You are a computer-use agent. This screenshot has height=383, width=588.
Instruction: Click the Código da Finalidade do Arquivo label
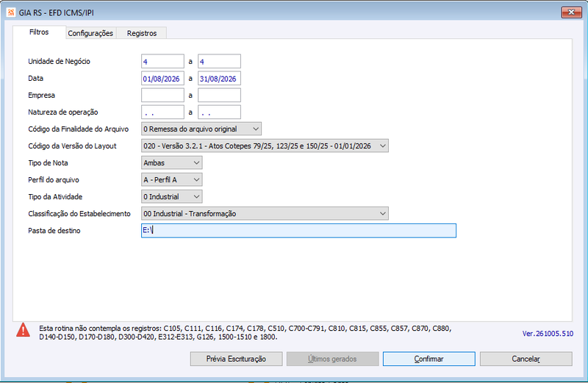[x=78, y=129]
